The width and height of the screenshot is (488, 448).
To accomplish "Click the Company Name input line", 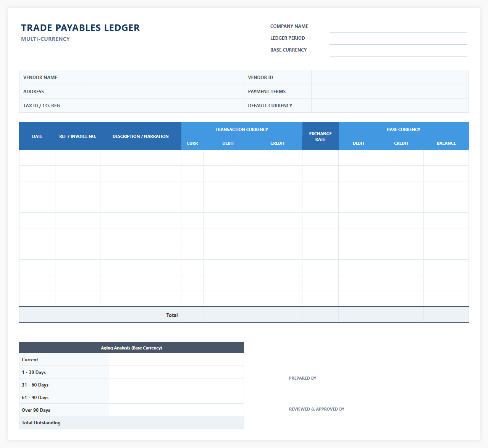I will tap(398, 27).
